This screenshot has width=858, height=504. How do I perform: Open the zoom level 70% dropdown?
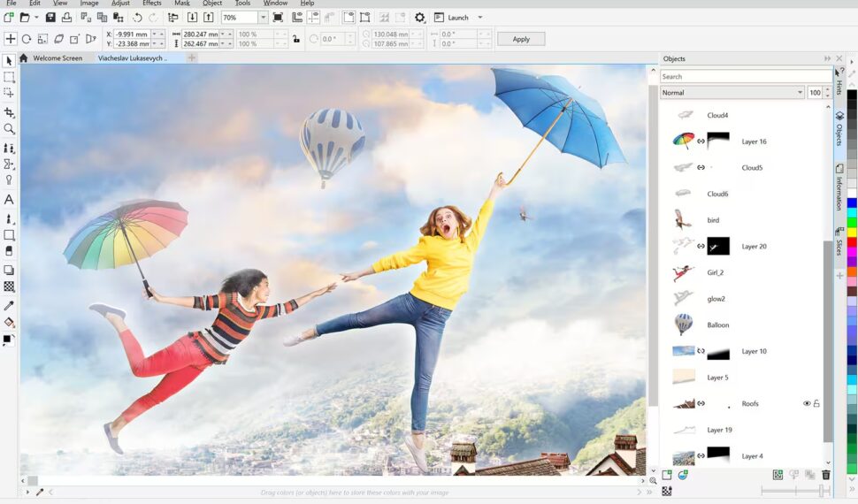click(x=264, y=18)
